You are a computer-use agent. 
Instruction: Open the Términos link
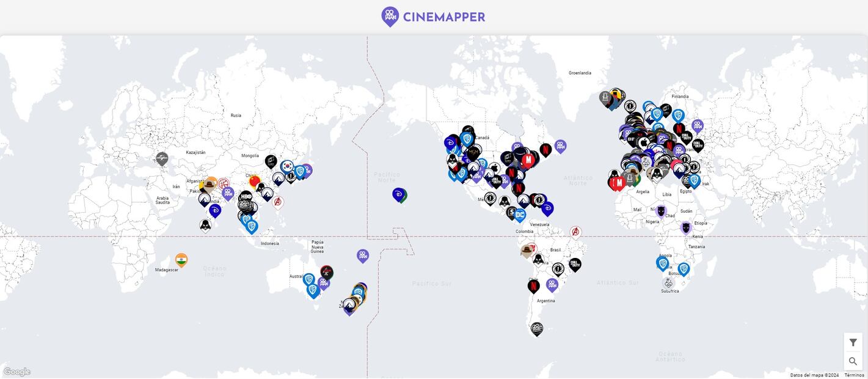[x=854, y=375]
